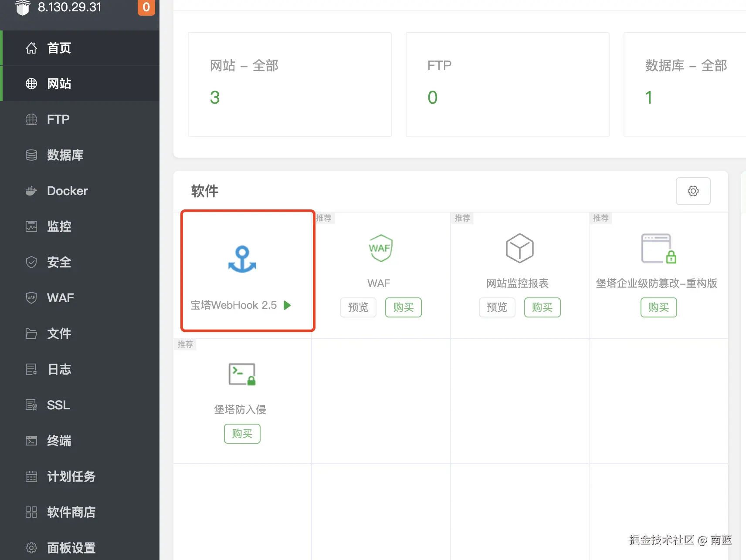
Task: Open the FTP card showing 0
Action: click(x=508, y=84)
